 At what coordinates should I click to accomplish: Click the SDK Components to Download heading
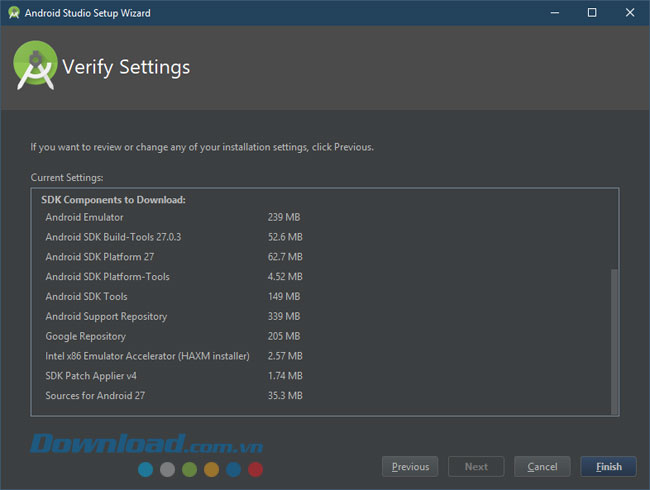click(x=113, y=200)
